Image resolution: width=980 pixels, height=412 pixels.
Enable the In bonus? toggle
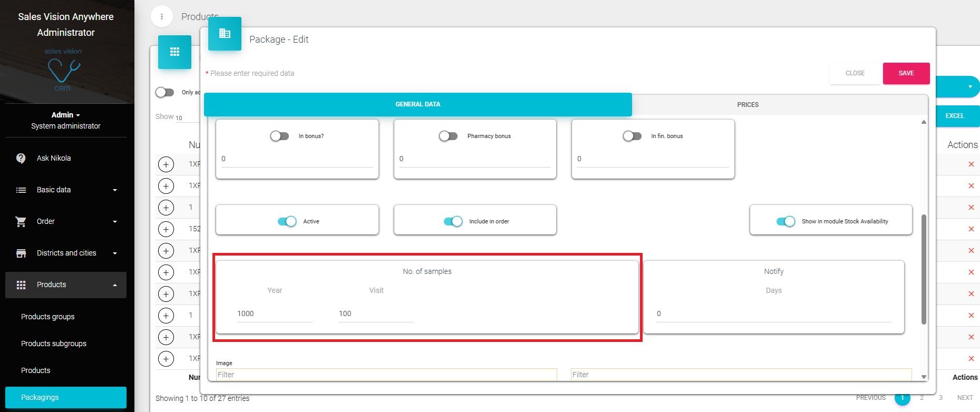279,136
